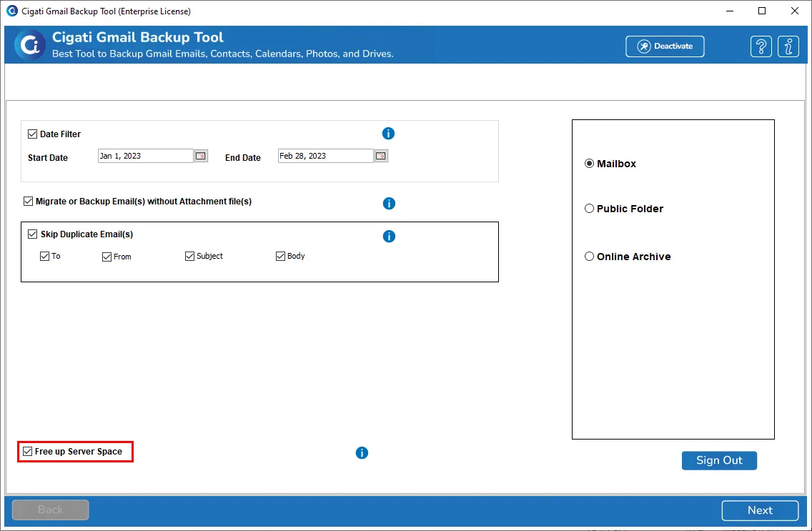Toggle Free up Server Space checkbox
The image size is (812, 531).
pos(27,451)
